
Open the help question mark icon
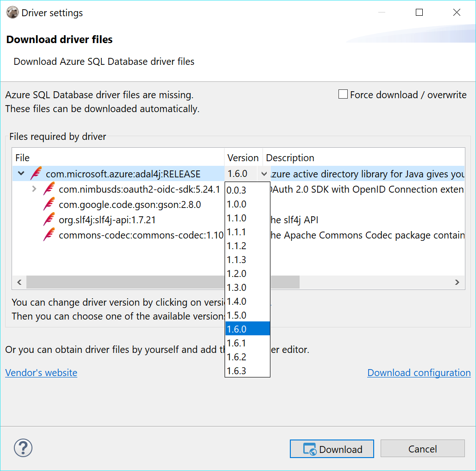coord(23,448)
